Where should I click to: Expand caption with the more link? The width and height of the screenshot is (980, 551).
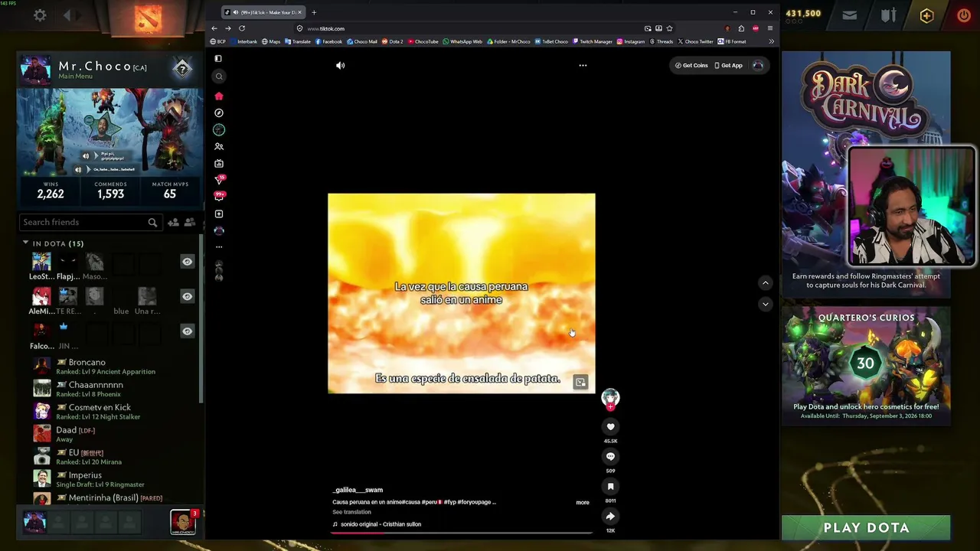(583, 503)
